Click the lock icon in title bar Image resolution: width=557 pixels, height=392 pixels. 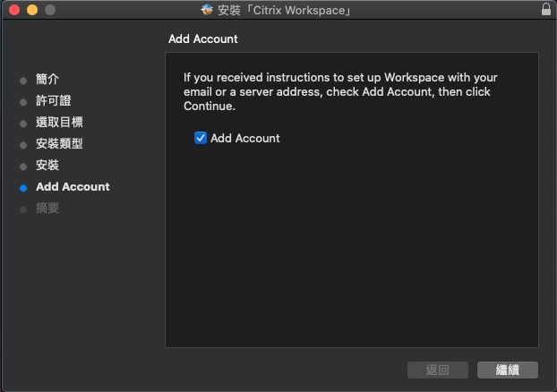click(x=545, y=10)
